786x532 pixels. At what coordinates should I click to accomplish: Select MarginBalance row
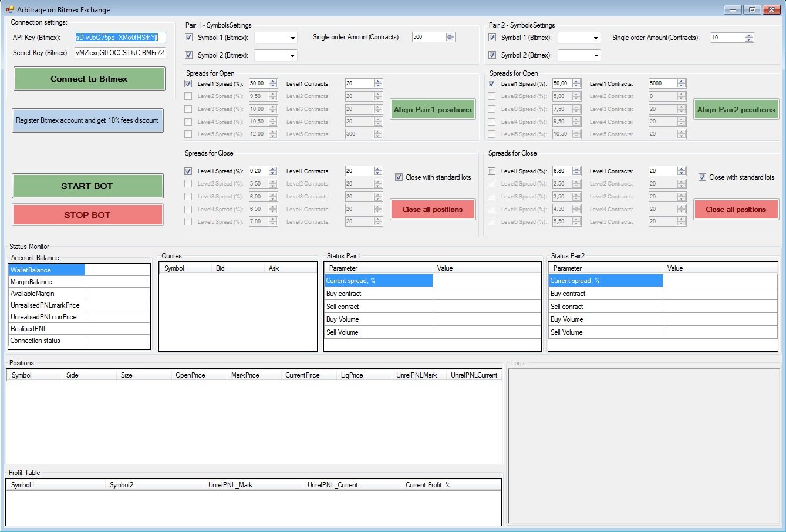(x=79, y=282)
